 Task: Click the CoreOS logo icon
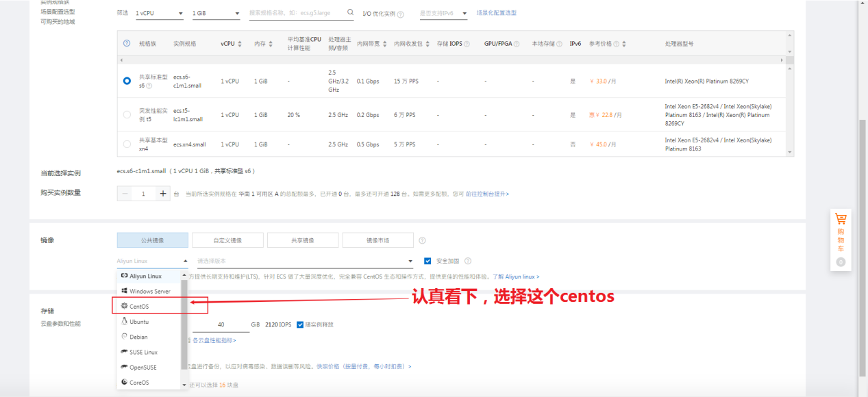tap(124, 382)
